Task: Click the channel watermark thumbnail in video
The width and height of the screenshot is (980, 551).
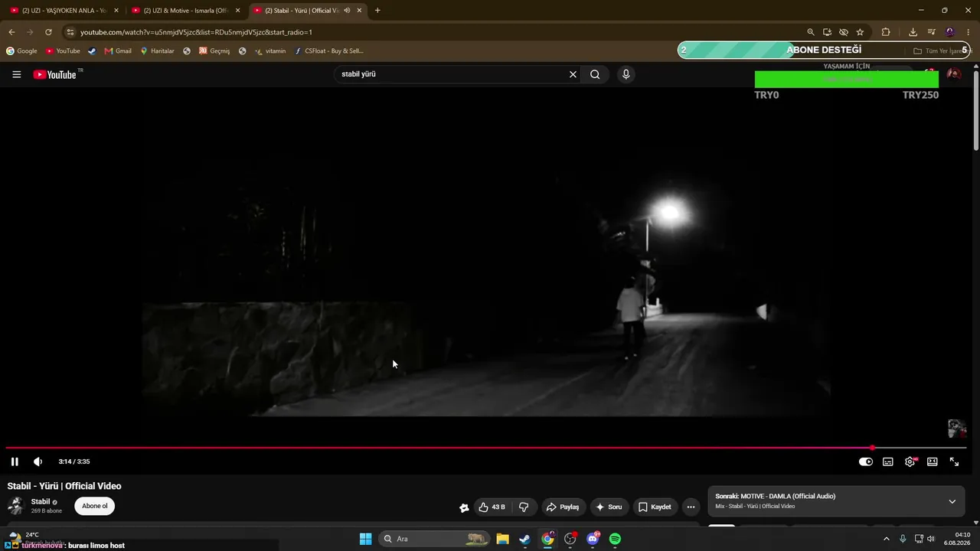Action: (957, 429)
